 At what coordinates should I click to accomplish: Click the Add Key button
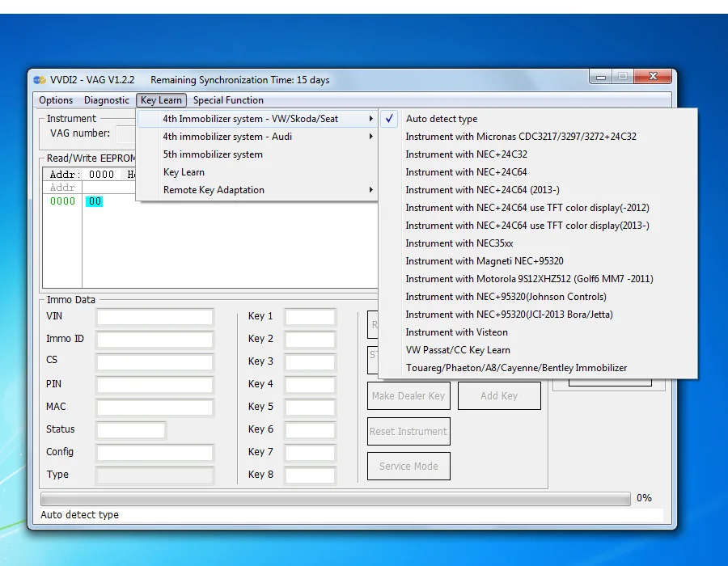click(499, 395)
